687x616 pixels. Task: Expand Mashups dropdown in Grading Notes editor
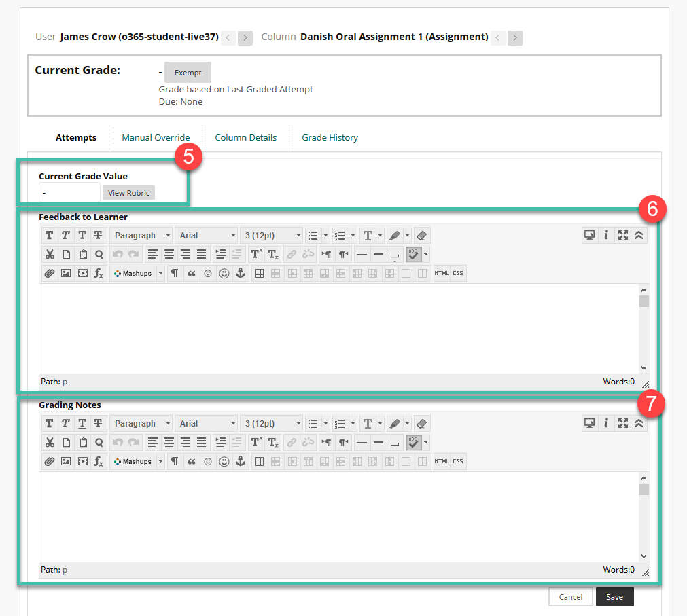[161, 461]
